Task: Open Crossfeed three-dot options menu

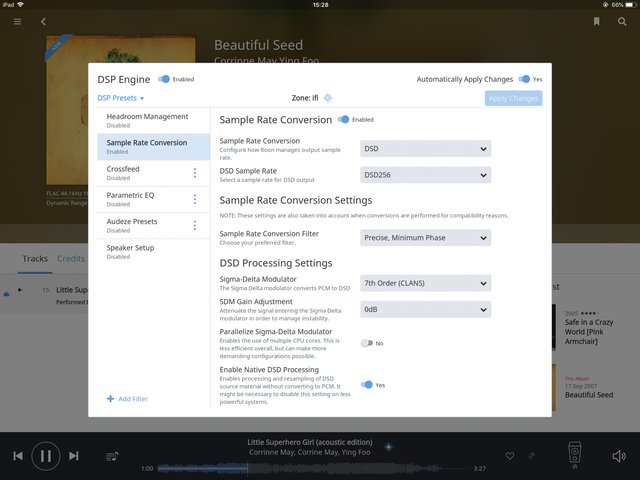Action: click(195, 173)
